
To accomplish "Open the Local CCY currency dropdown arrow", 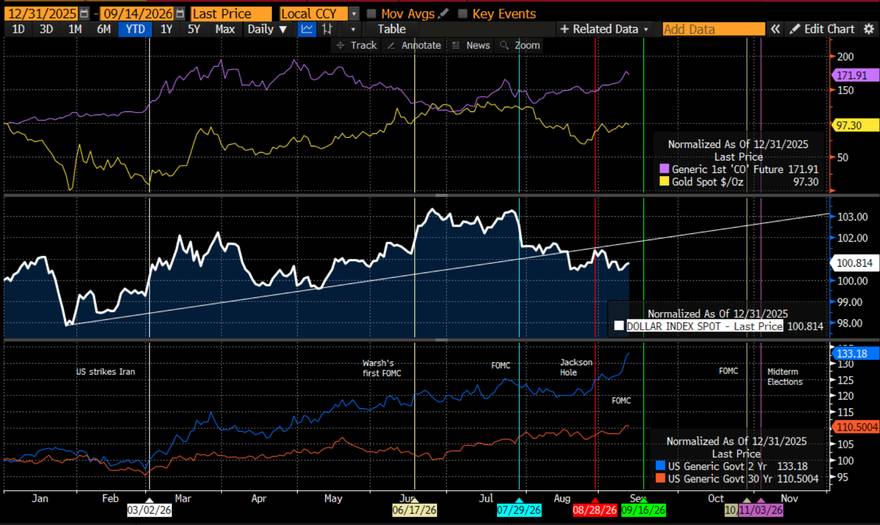I will point(354,13).
